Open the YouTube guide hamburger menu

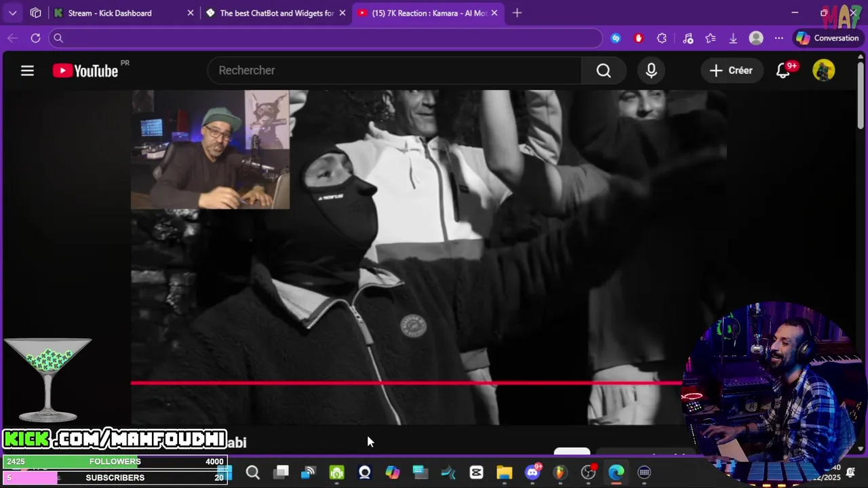click(x=27, y=70)
